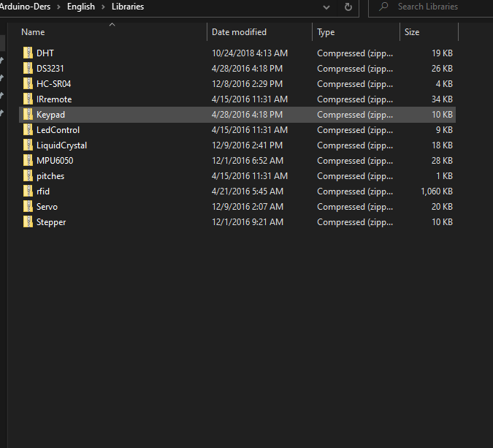Click Libraries in the breadcrumb path
The image size is (493, 448).
(x=128, y=7)
